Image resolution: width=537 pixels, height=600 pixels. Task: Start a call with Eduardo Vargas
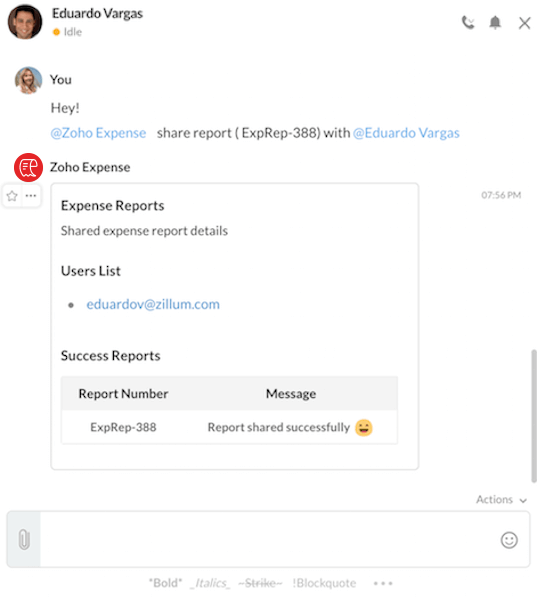[468, 23]
